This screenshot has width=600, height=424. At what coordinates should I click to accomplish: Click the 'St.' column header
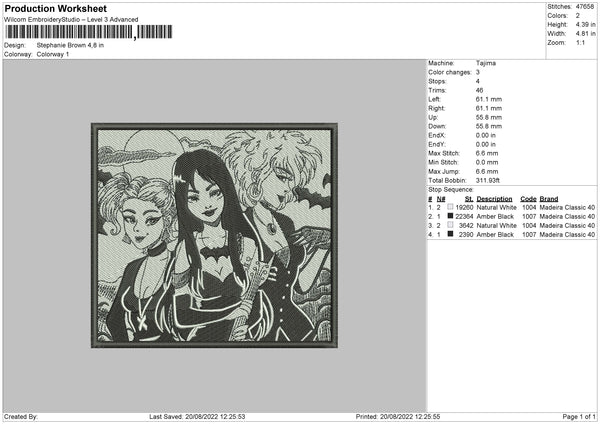[469, 199]
